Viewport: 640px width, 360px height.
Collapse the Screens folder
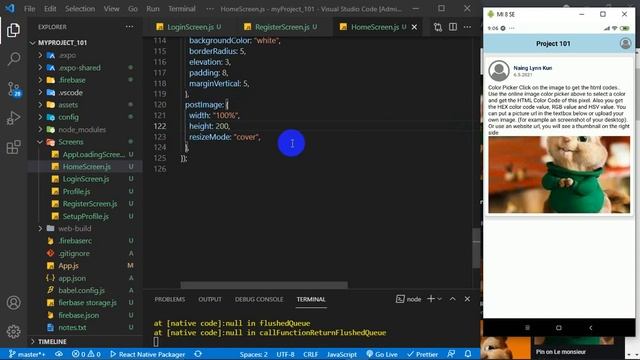point(40,142)
